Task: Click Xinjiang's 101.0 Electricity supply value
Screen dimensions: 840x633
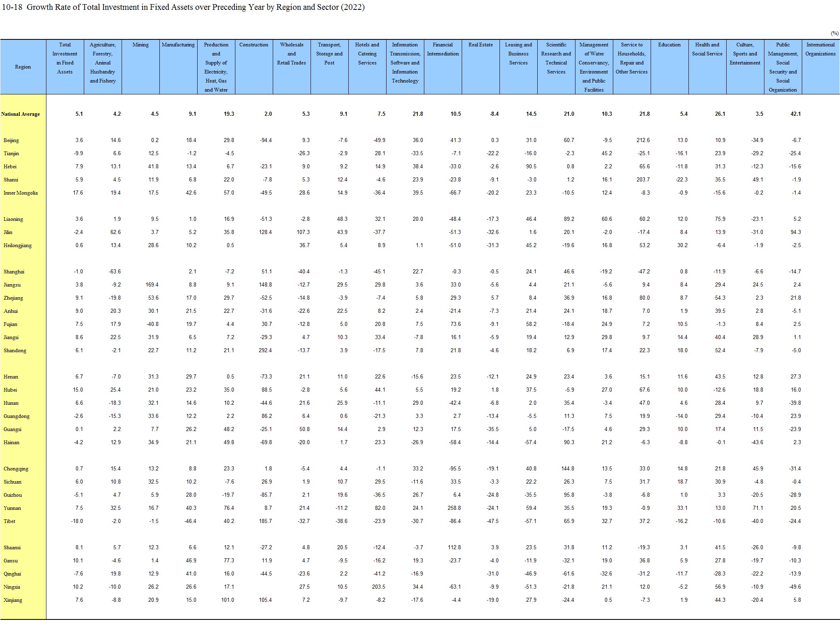Action: 227,600
